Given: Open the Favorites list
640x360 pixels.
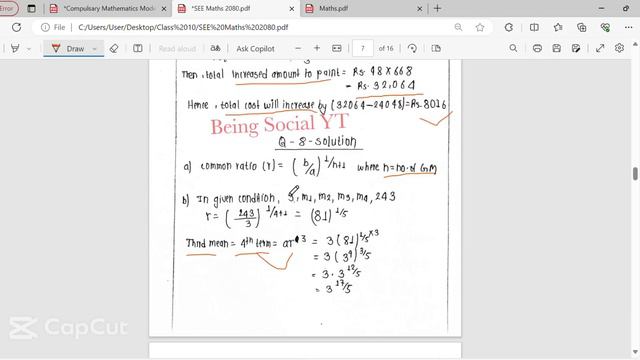Looking at the screenshot, I should (558, 27).
